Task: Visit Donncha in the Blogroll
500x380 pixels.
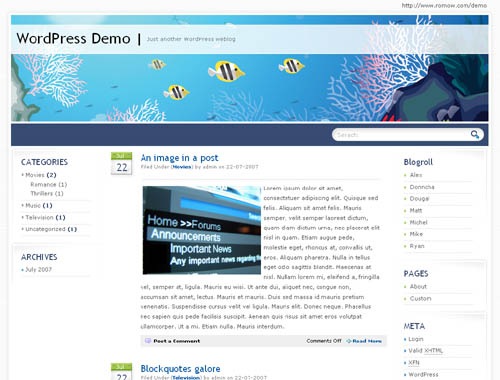Action: point(422,187)
